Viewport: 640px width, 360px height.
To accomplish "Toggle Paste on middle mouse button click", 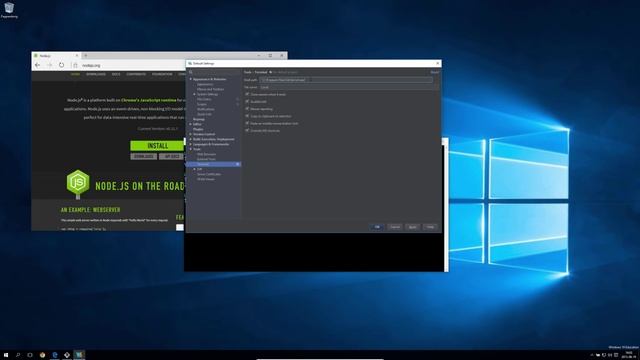I will [x=247, y=123].
